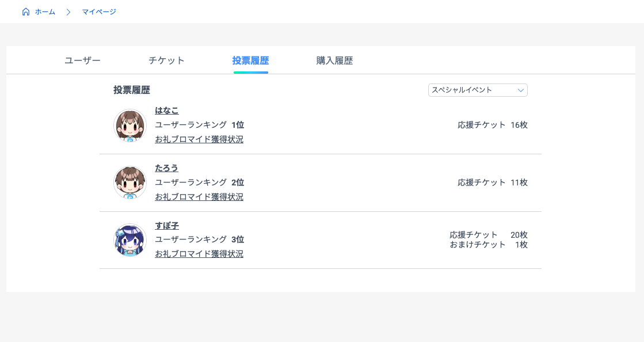The height and width of the screenshot is (342, 644).
Task: Go to マイページ breadcrumb link
Action: click(99, 12)
